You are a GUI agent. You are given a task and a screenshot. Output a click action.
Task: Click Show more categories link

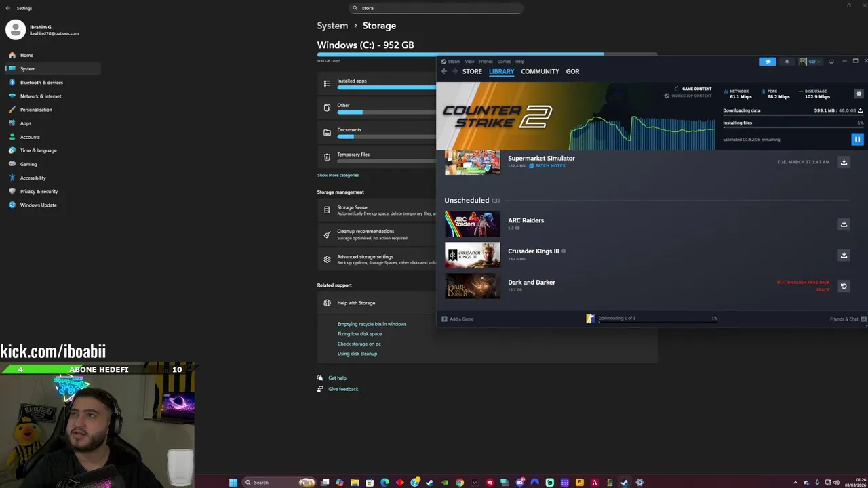(x=338, y=175)
